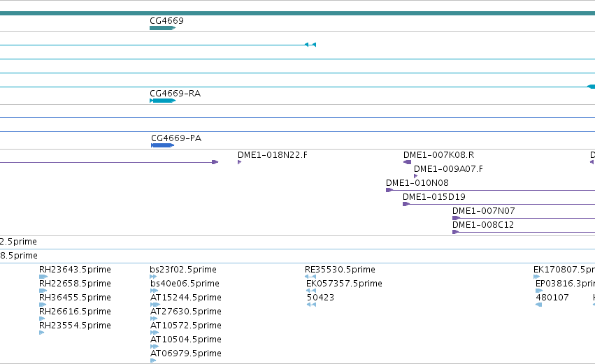
Task: Click the RH22658.5prime EST arrow glyph
Action: point(43,291)
